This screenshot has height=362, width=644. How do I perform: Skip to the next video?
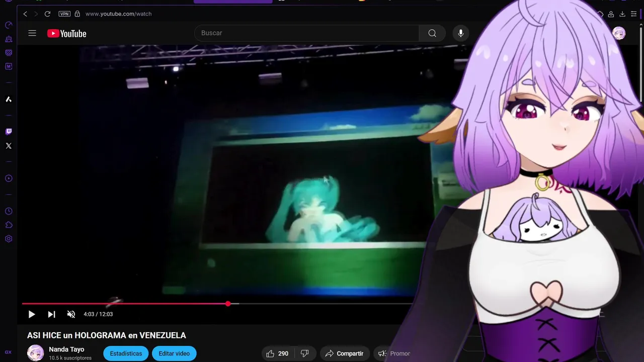(x=51, y=314)
